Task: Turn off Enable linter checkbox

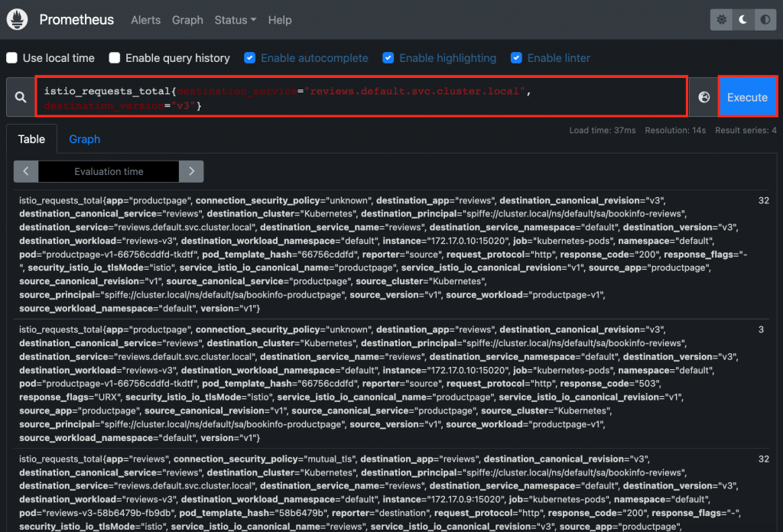Action: [x=516, y=58]
